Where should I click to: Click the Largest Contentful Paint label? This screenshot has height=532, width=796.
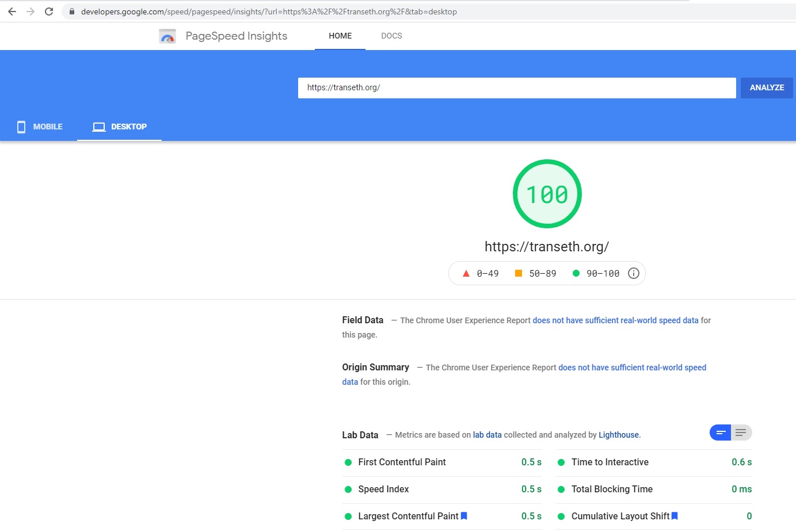click(x=408, y=516)
